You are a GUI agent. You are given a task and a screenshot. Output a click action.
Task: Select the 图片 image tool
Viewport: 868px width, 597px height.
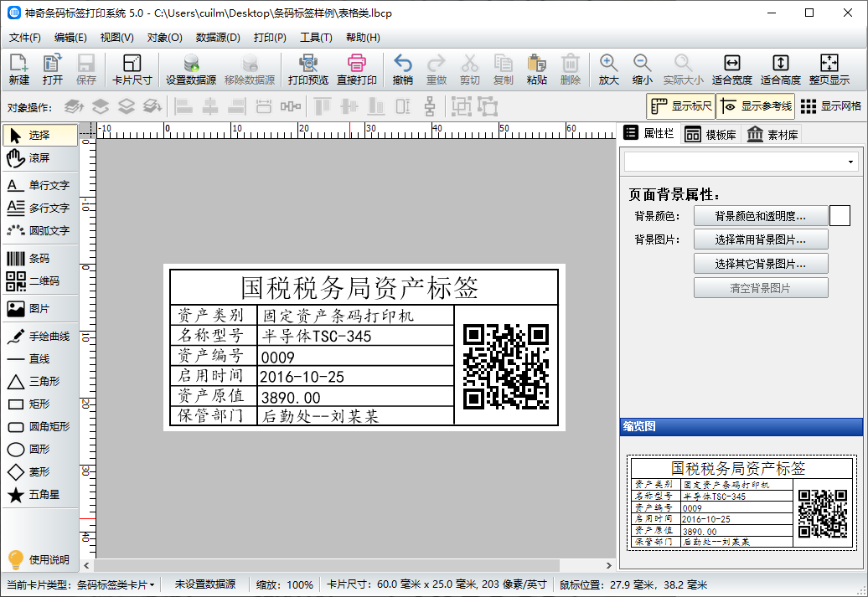coord(40,309)
